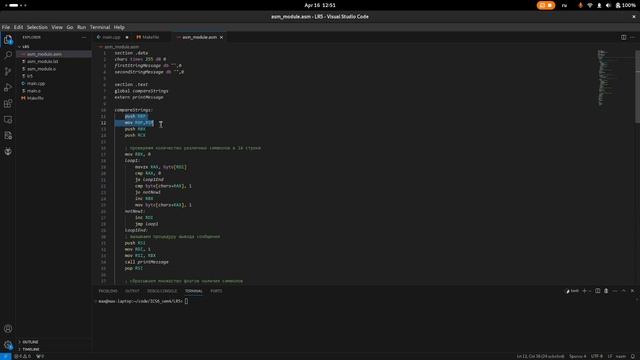The image size is (640, 360).
Task: Switch to PROBLEMS panel tab
Action: (108, 291)
